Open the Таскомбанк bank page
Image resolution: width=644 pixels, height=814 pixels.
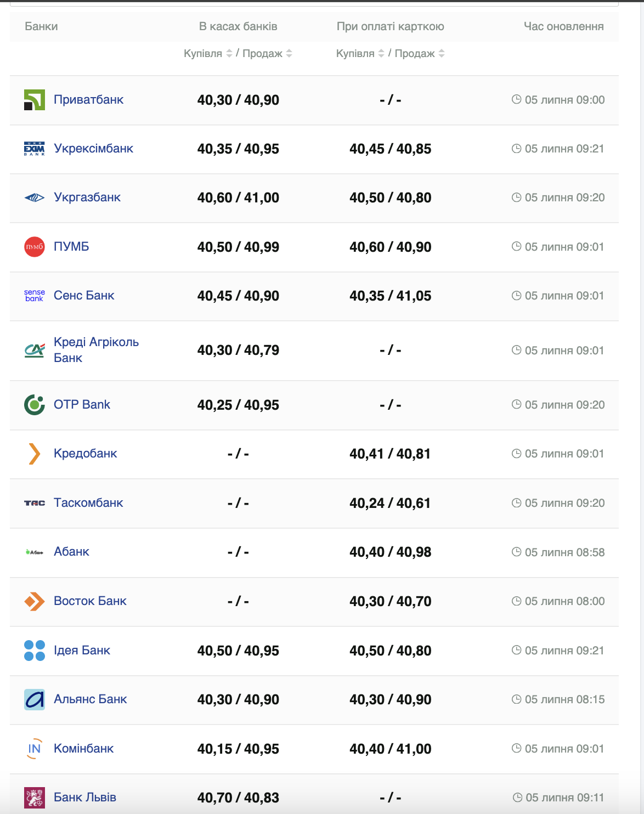point(88,503)
